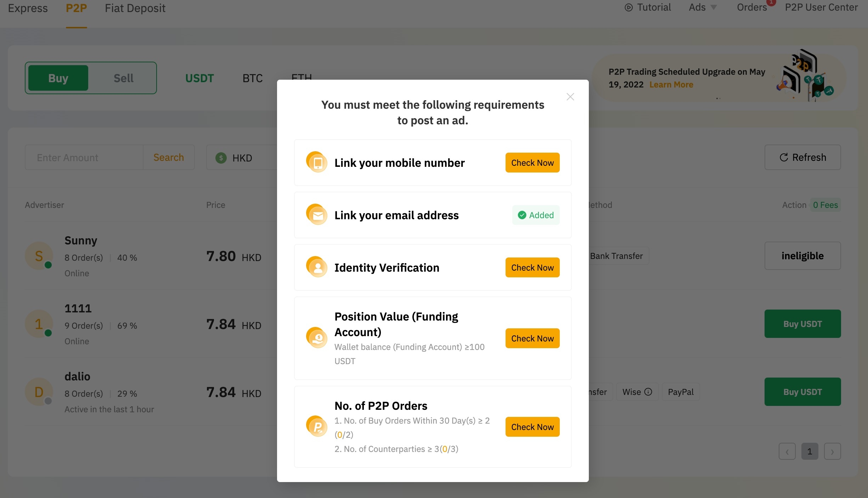Click the mobile phone icon beside 'Link your mobile number'
Screen dimensions: 868x498
point(317,162)
